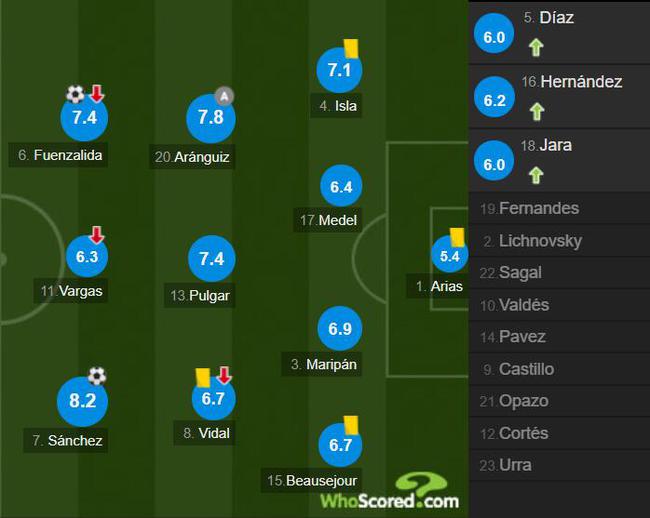
Task: Click the red substitution arrow on Vargas
Action: (97, 235)
